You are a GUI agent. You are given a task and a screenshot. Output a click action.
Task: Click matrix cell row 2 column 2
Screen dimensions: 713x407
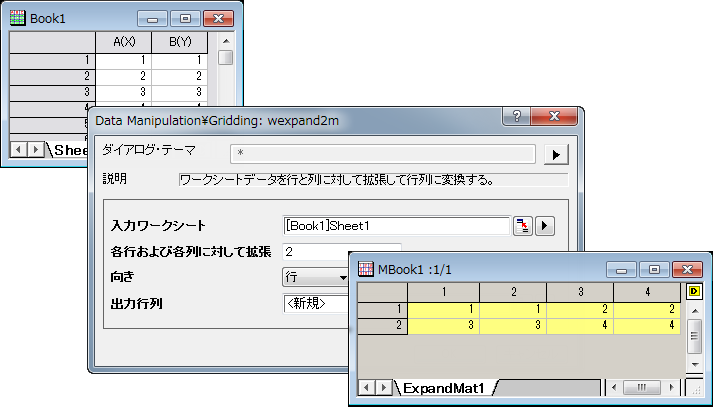coord(513,326)
